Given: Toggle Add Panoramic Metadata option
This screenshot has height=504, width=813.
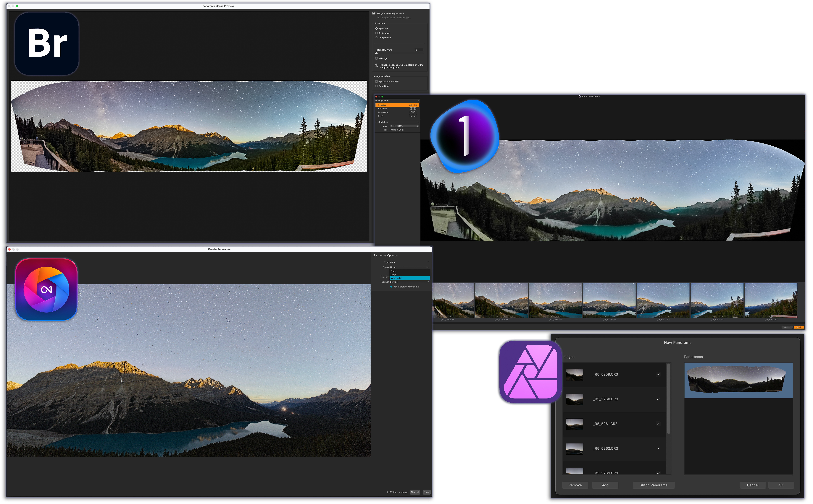Looking at the screenshot, I should point(391,287).
